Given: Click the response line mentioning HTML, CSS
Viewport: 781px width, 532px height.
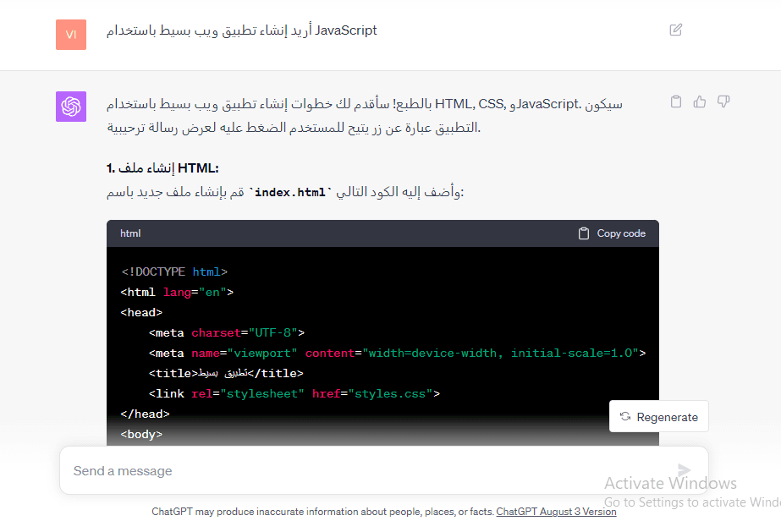Looking at the screenshot, I should click(x=365, y=104).
